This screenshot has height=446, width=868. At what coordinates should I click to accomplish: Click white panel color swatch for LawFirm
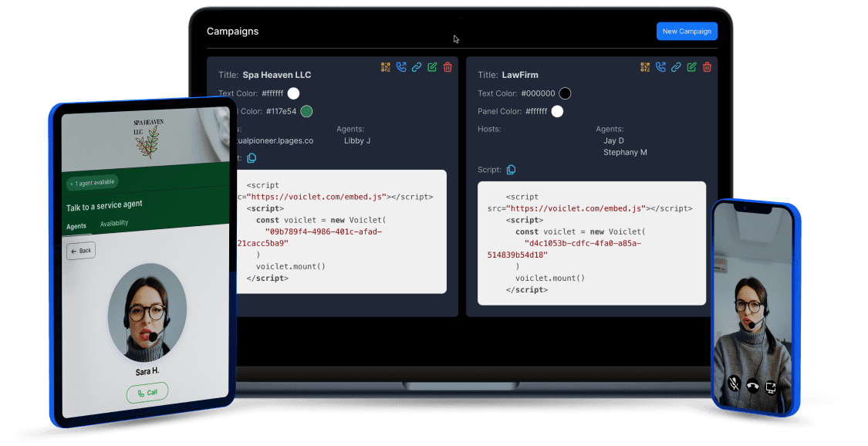(x=557, y=111)
